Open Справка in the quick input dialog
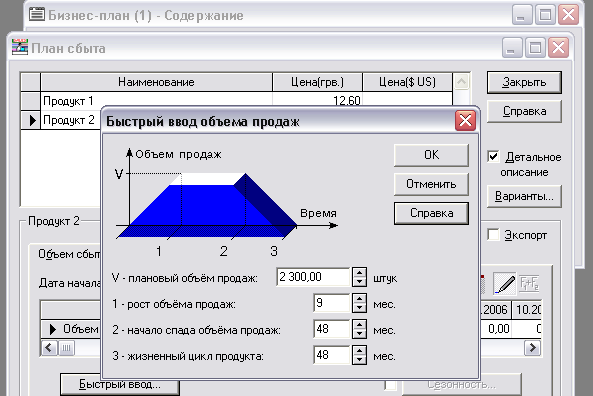Screen dimensions: 593x396 (431, 213)
